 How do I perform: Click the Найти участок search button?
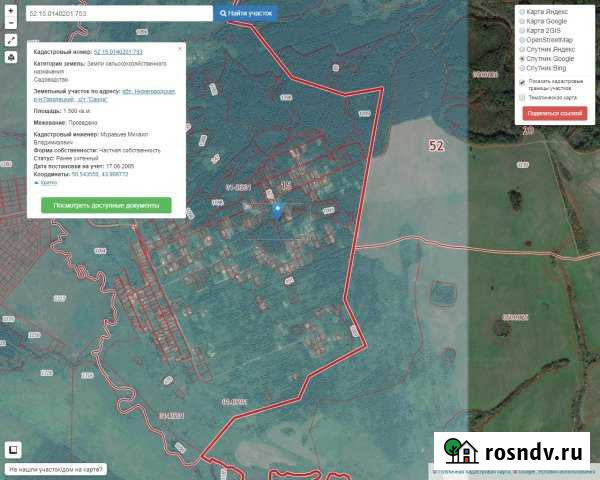click(x=247, y=14)
